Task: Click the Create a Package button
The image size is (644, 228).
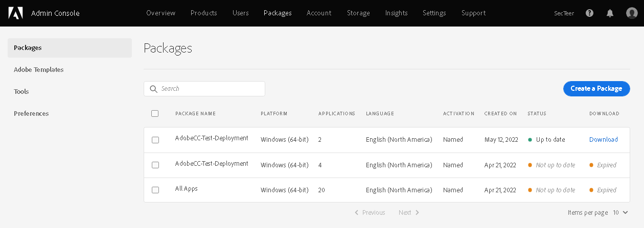Action: pos(596,89)
